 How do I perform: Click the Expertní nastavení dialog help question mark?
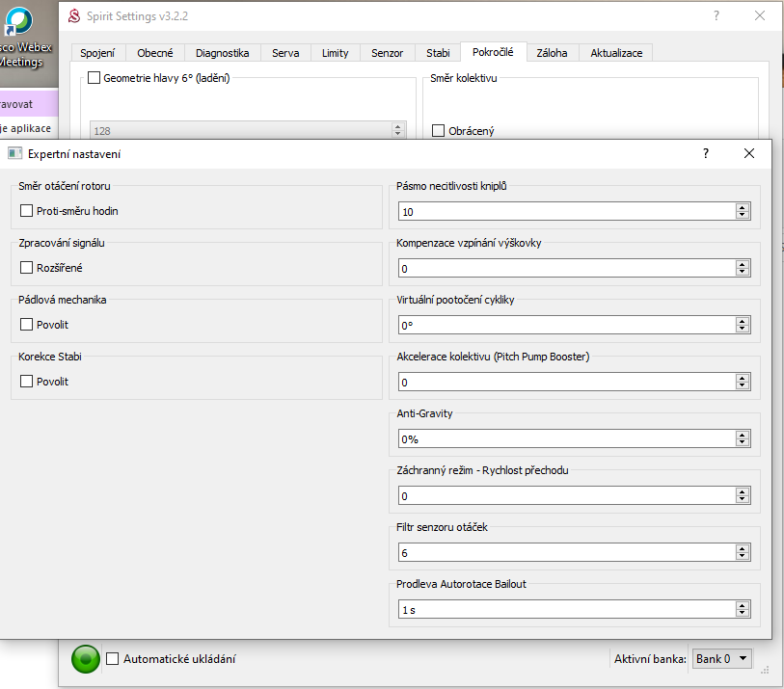tap(705, 153)
